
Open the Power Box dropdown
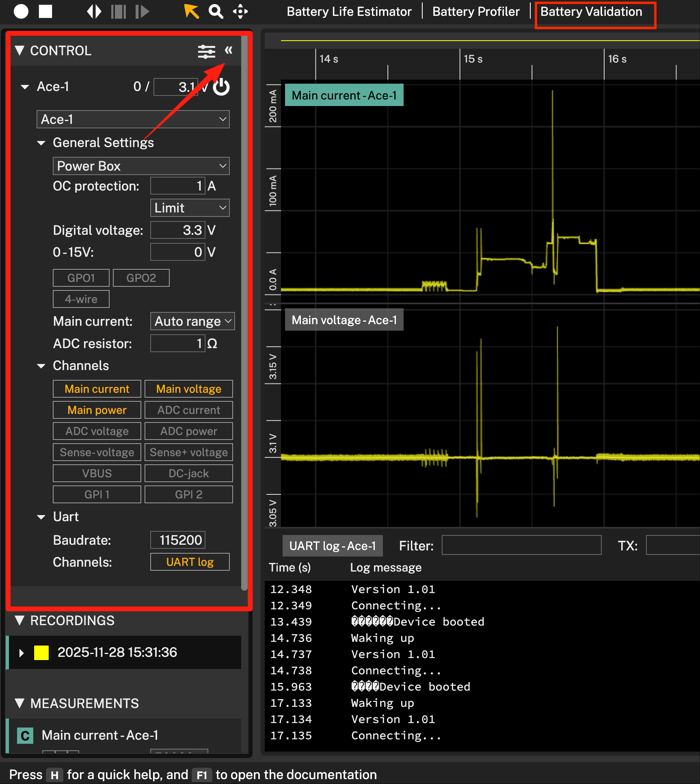141,166
